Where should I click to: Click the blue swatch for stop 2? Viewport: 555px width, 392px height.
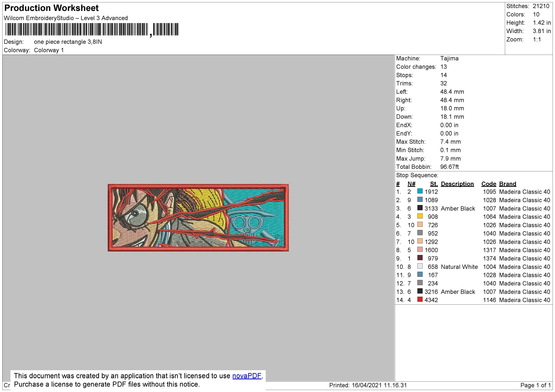pos(420,199)
